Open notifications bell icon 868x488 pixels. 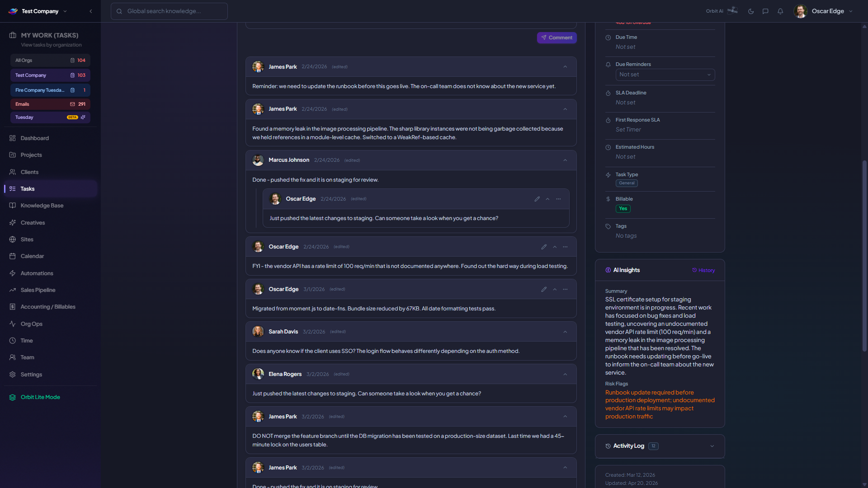780,11
